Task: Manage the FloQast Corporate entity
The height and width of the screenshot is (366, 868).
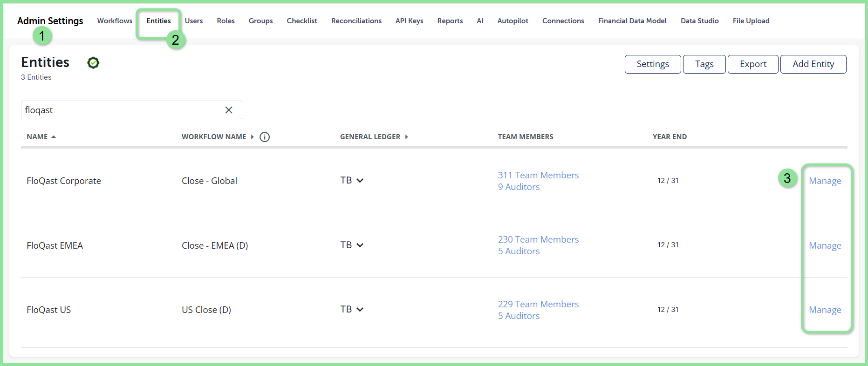Action: click(825, 181)
